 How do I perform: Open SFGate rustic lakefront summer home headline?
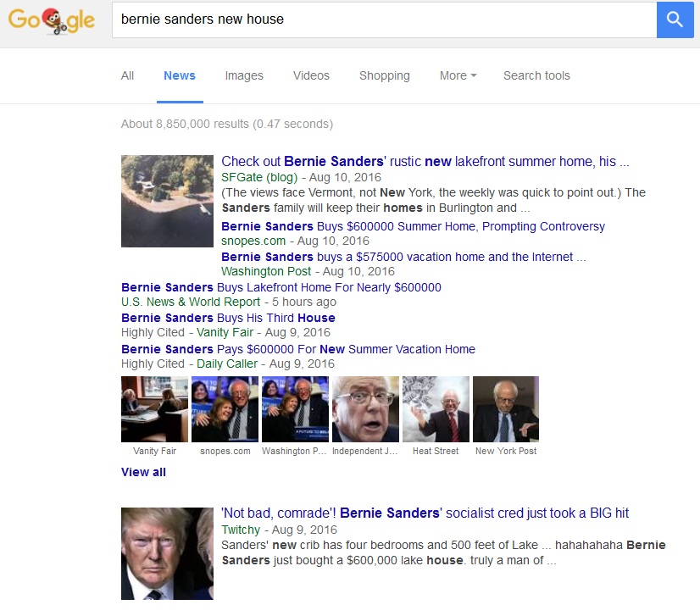(425, 161)
